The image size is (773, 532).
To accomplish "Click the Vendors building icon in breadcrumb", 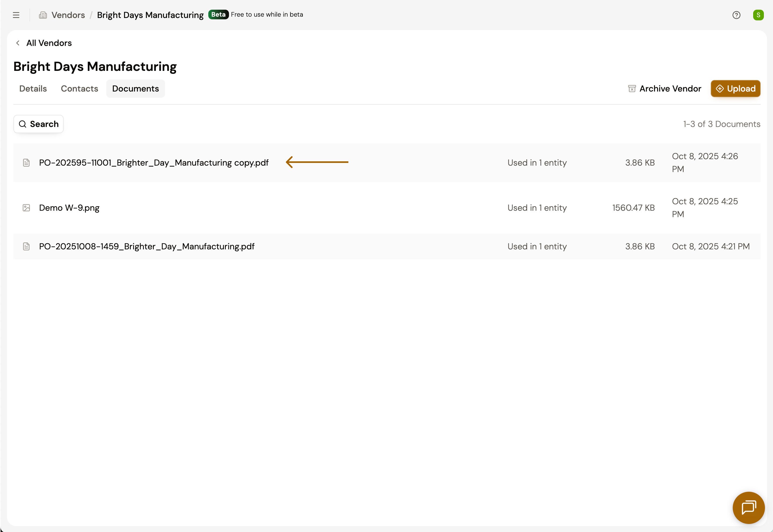I will [43, 15].
